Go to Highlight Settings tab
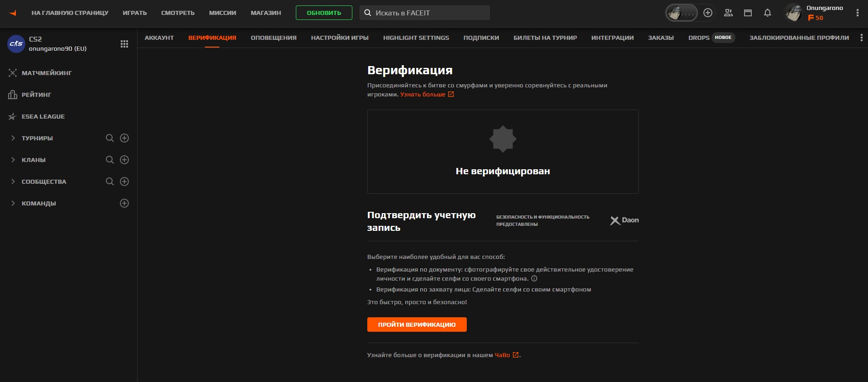868x382 pixels. tap(416, 38)
